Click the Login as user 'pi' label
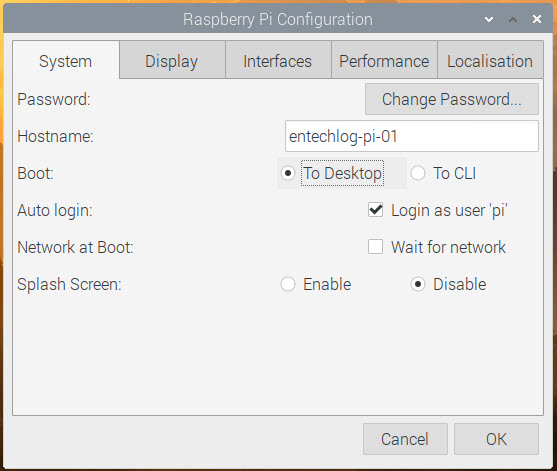This screenshot has width=557, height=471. pos(449,210)
